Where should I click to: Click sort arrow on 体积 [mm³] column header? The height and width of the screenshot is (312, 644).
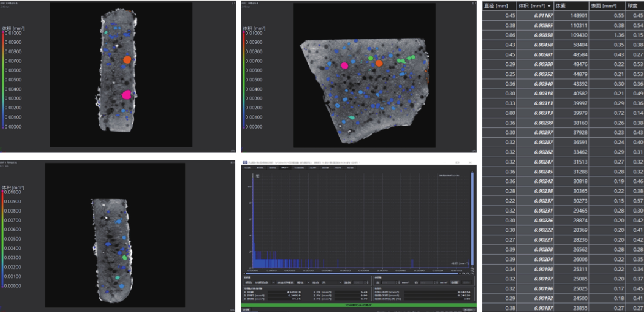[x=549, y=6]
